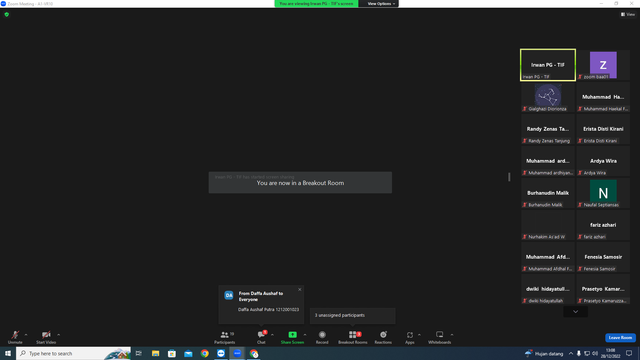
Task: Open the Windows notification center icon
Action: click(629, 353)
